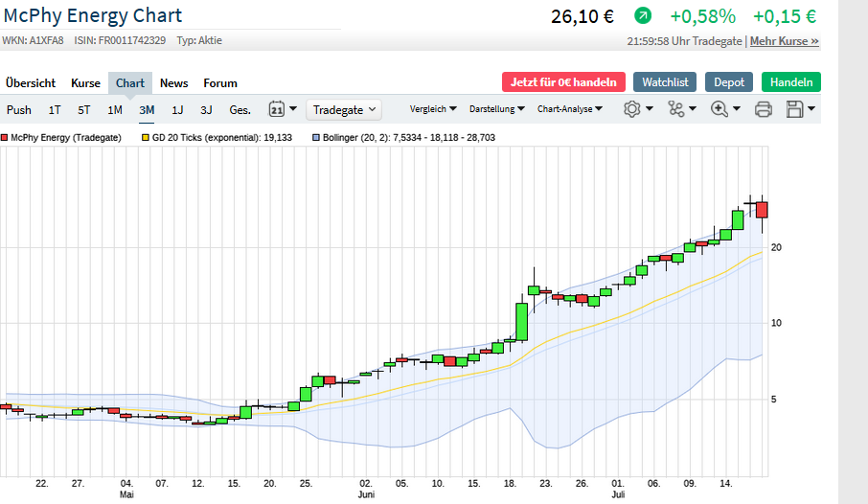Expand the share icon dropdown arrow
Screen dimensions: 868x504
693,108
